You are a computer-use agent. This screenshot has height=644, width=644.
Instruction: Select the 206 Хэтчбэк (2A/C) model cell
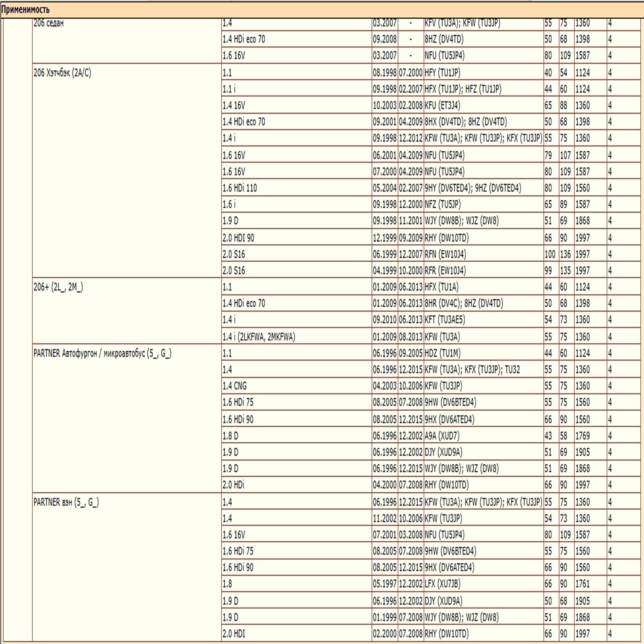62,73
